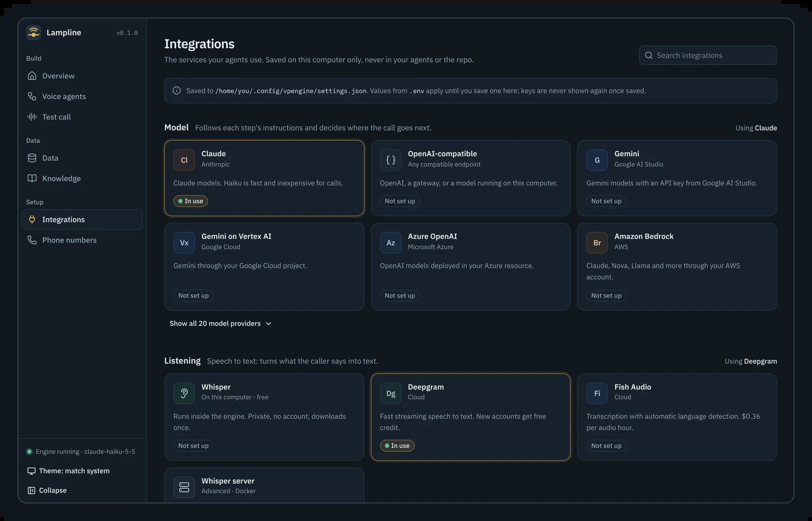Toggle Theme: match system
Screen dimensions: 812x521
click(x=68, y=471)
